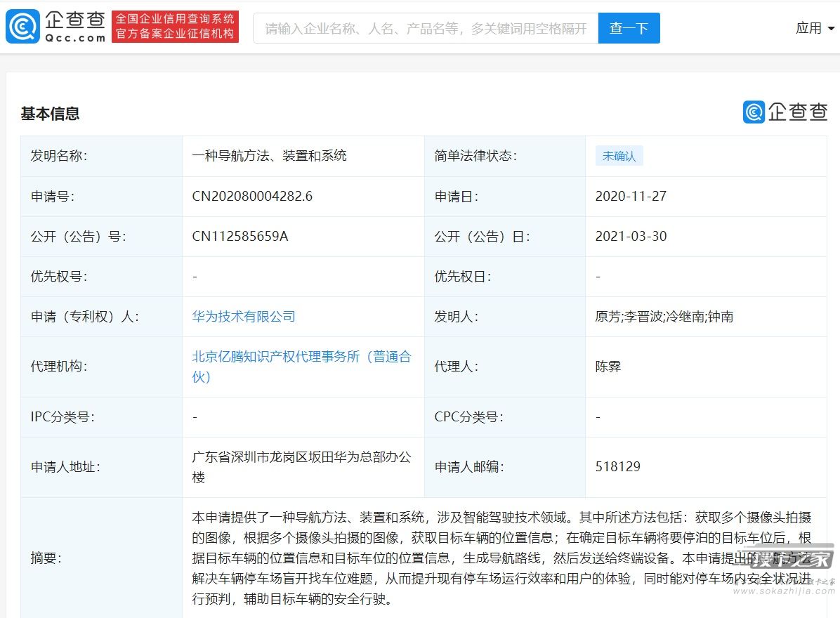Image resolution: width=840 pixels, height=618 pixels.
Task: Select the 公开（公告）日 label cell
Action: coord(505,237)
